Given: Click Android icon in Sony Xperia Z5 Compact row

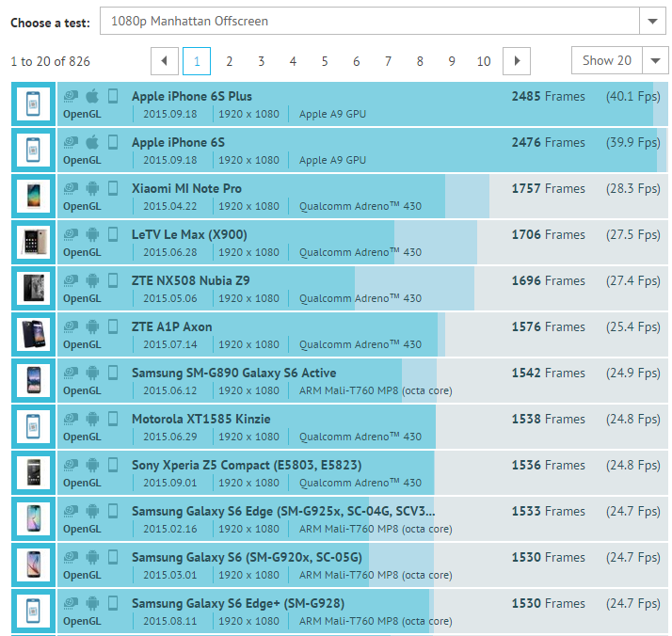Looking at the screenshot, I should click(92, 465).
